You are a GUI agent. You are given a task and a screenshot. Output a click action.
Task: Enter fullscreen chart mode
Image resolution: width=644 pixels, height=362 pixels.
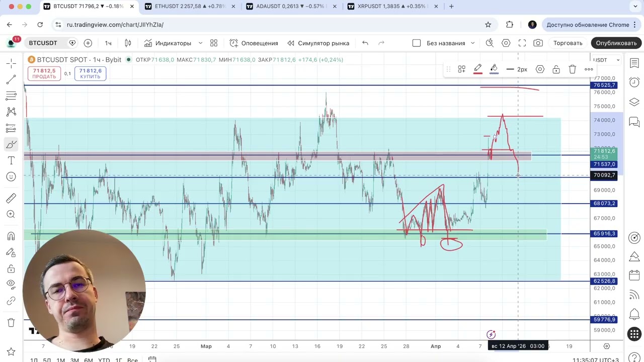click(522, 43)
